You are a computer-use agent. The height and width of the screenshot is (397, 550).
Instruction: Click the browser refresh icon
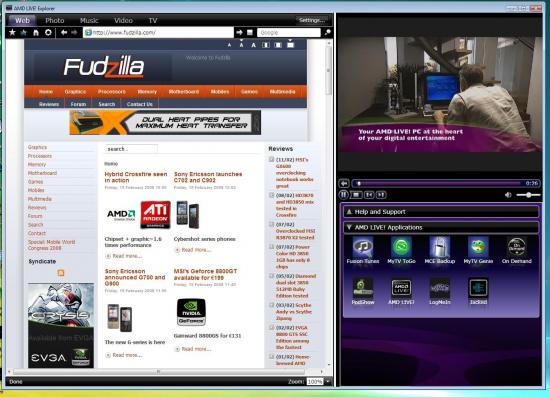coord(48,33)
